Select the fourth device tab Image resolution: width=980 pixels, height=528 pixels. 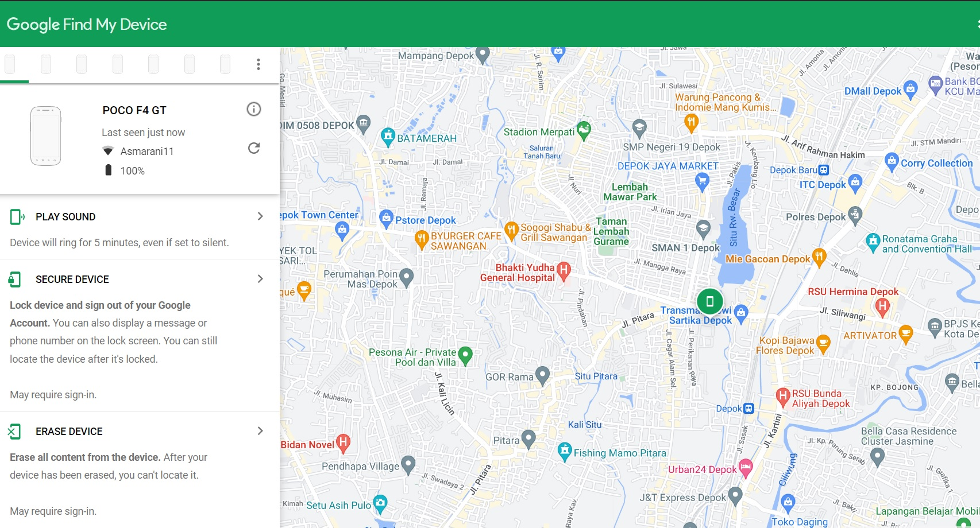pyautogui.click(x=118, y=64)
